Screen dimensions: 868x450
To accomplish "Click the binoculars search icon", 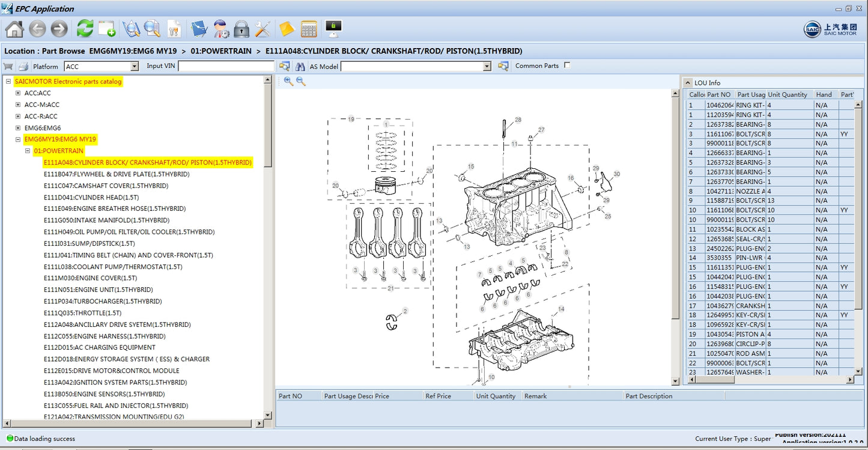I will click(300, 66).
